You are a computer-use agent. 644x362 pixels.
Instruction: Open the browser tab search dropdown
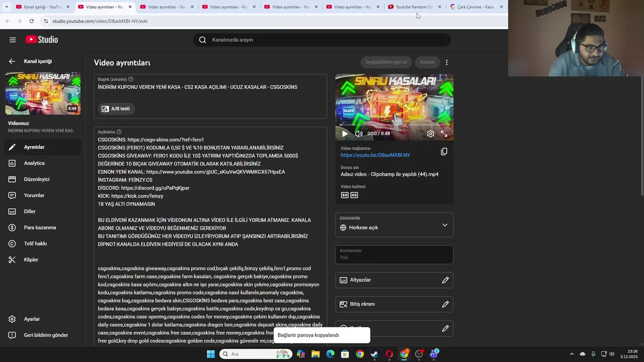tap(6, 7)
